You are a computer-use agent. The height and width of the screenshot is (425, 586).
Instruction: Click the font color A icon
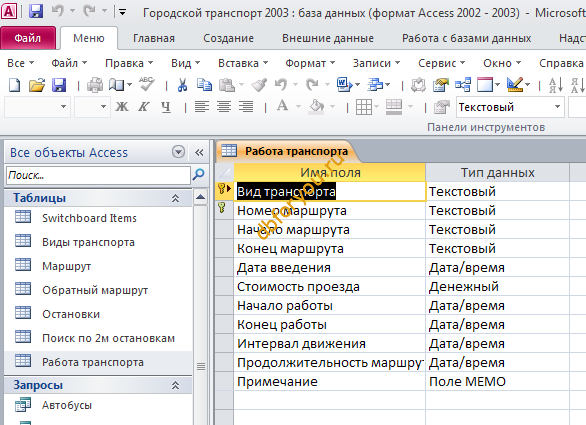click(283, 106)
